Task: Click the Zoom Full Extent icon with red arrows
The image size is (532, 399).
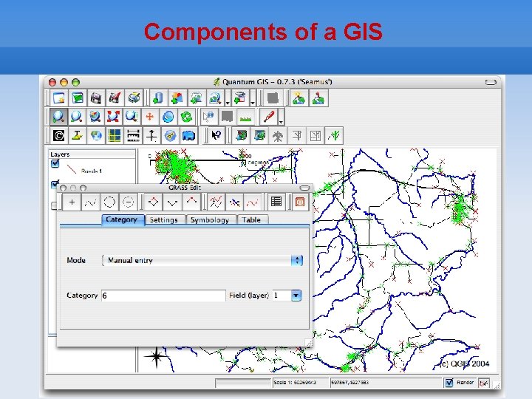Action: tap(113, 117)
